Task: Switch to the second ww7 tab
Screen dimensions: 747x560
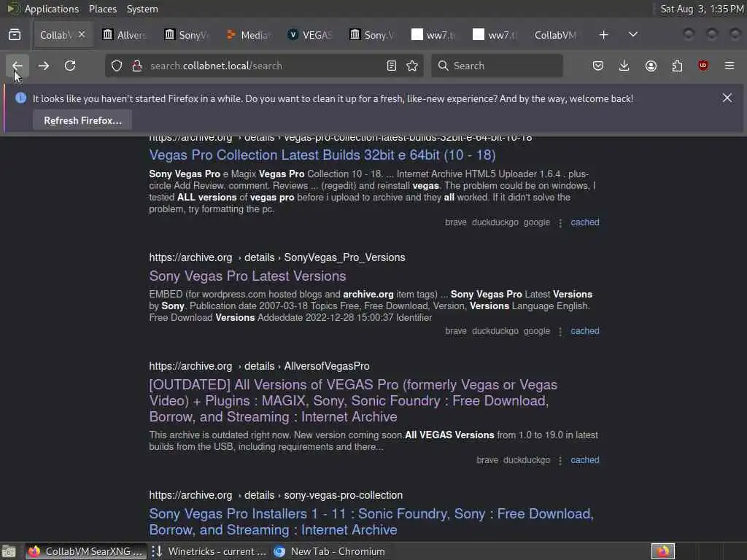Action: click(495, 35)
